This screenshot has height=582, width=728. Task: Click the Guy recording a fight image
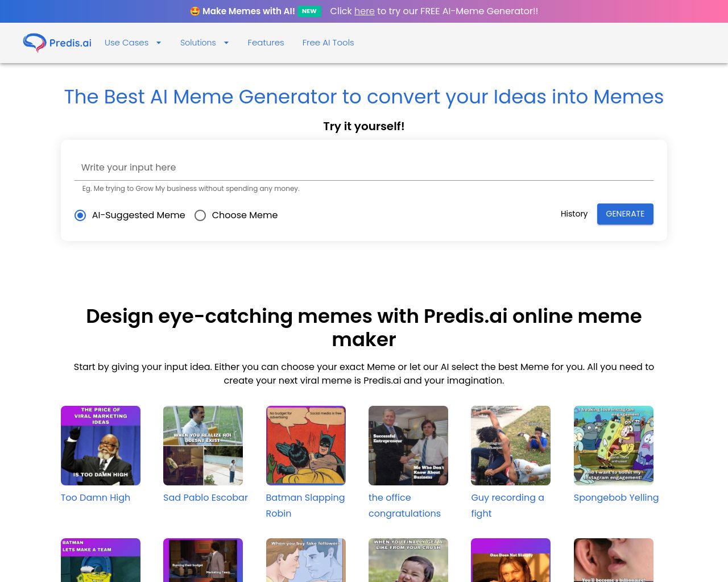tap(511, 446)
